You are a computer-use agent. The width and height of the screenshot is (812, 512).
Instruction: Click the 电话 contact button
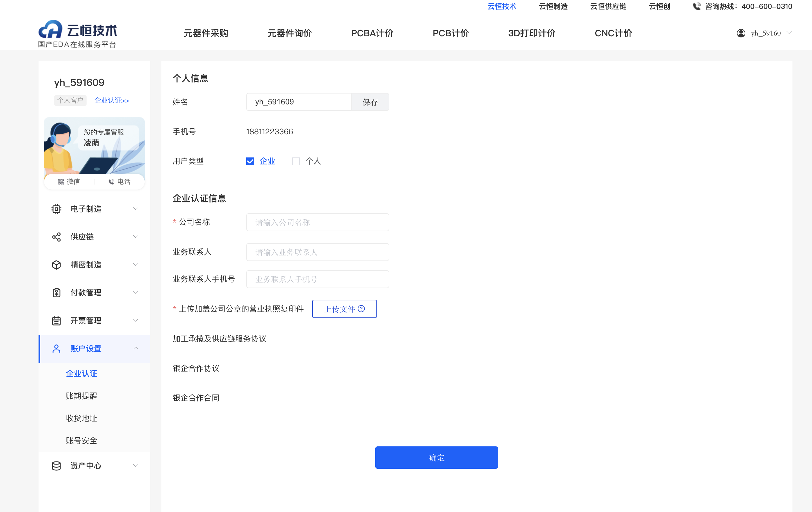(x=120, y=182)
